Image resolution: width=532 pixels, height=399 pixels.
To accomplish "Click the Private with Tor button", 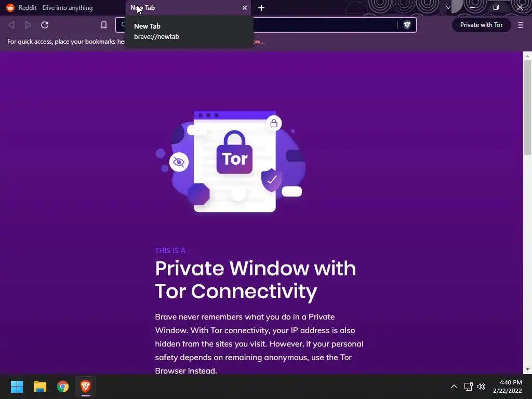I will point(482,25).
